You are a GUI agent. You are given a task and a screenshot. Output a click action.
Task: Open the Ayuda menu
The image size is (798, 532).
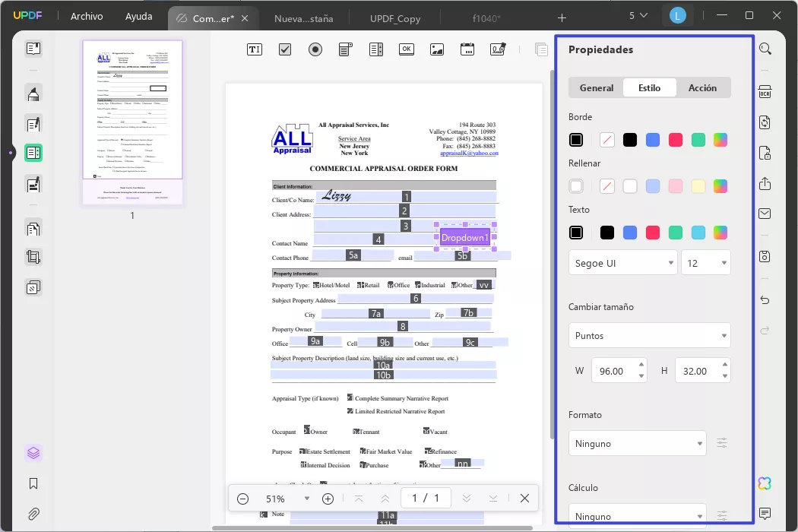[138, 16]
